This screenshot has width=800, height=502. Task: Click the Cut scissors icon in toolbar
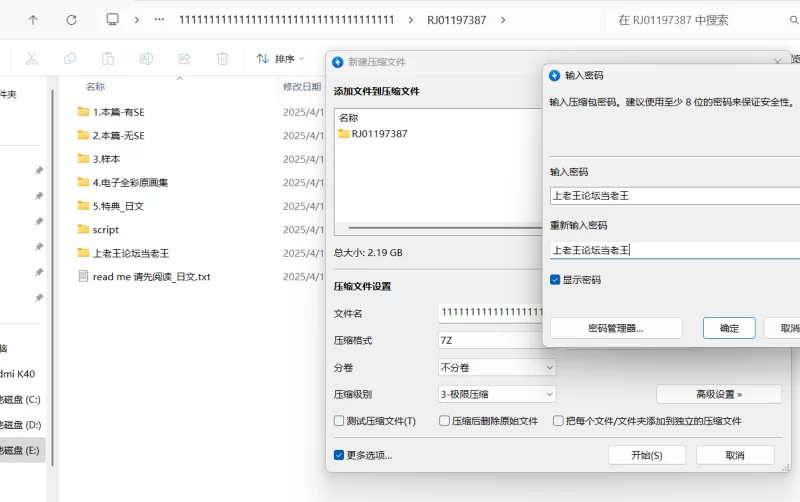click(x=32, y=59)
